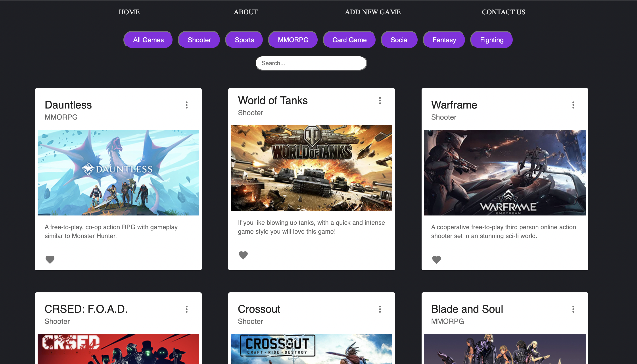This screenshot has height=364, width=637.
Task: Go to the HOME page
Action: click(129, 12)
